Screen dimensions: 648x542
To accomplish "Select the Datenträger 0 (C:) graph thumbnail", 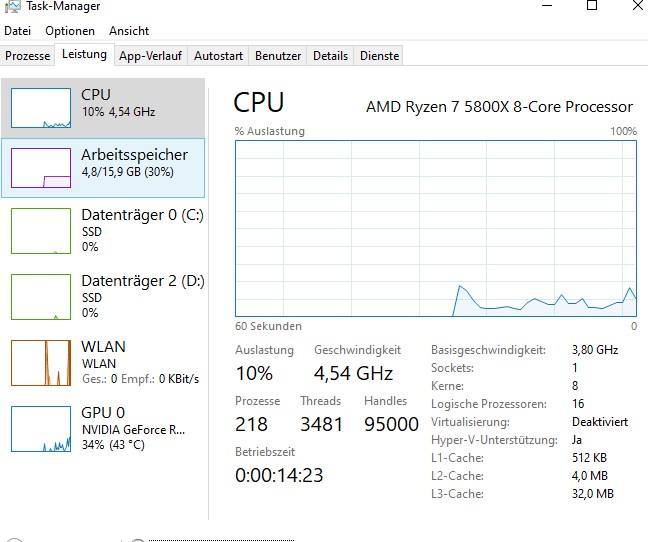I will (x=41, y=231).
